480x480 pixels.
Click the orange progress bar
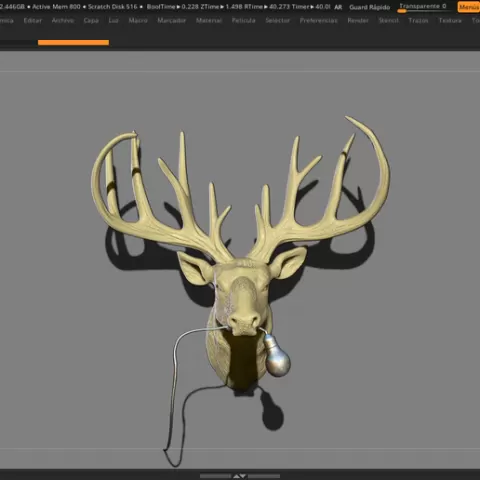tap(73, 42)
